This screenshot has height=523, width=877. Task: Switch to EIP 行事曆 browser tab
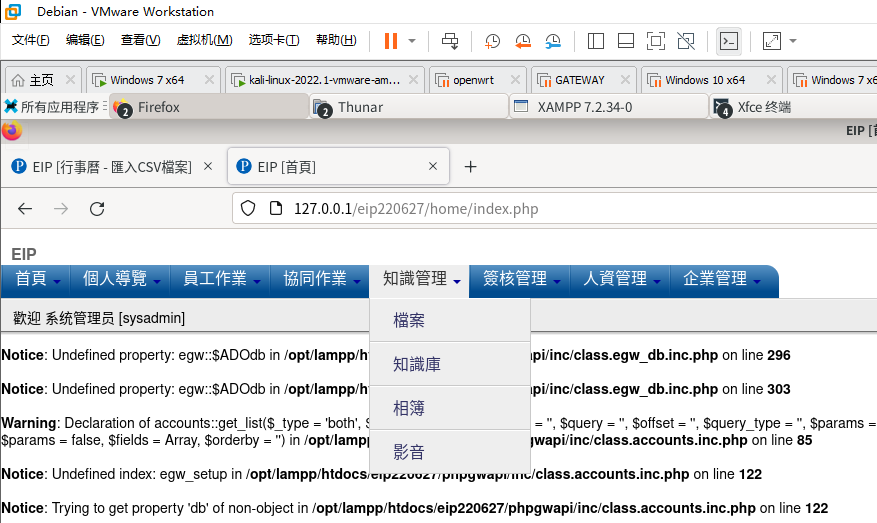tap(112, 167)
